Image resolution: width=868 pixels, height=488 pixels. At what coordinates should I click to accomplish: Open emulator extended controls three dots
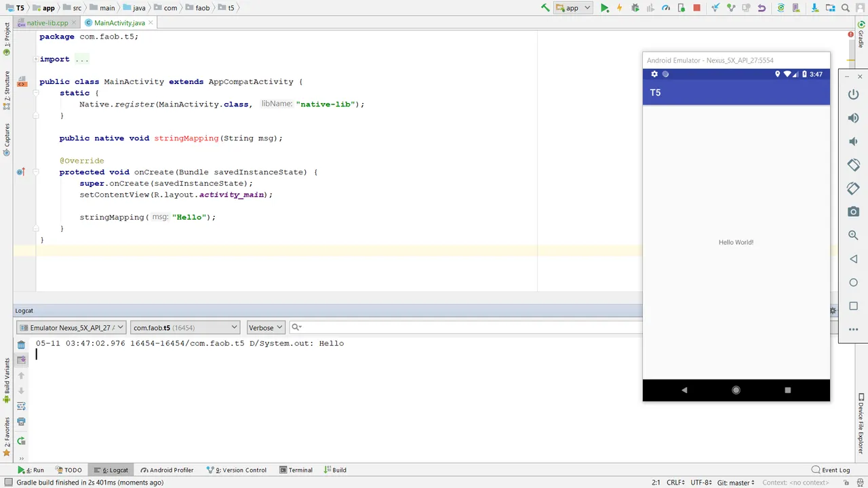tap(853, 329)
